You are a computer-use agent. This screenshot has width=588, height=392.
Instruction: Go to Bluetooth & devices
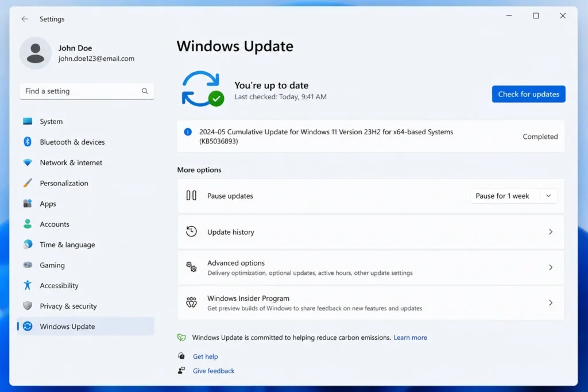tap(86, 142)
